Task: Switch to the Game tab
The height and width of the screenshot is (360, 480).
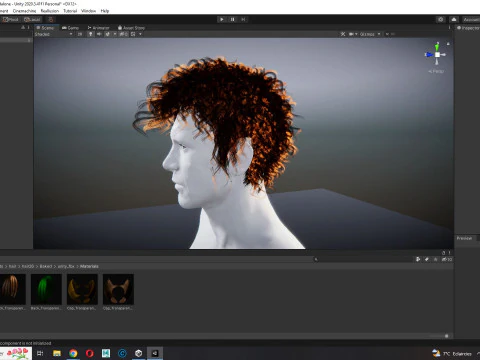Action: [70, 28]
